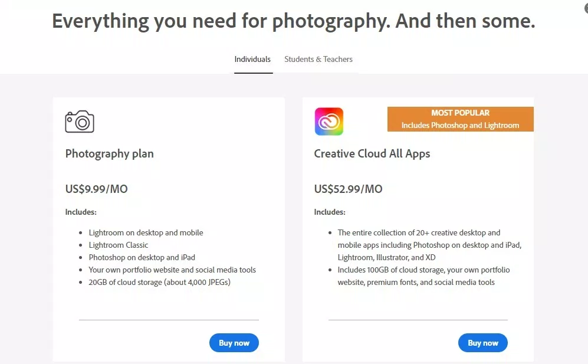Screen dimensions: 588x364
Task: Click the Creative Cloud All Apps heading
Action: (372, 153)
